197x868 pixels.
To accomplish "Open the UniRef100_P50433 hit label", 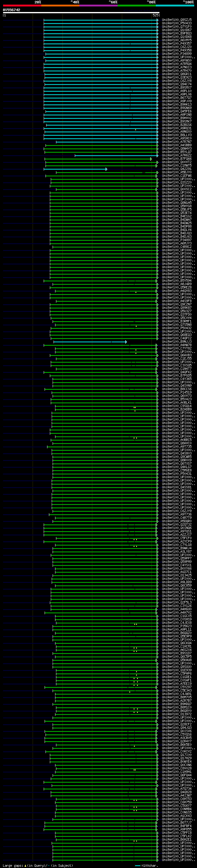I will click(177, 23).
